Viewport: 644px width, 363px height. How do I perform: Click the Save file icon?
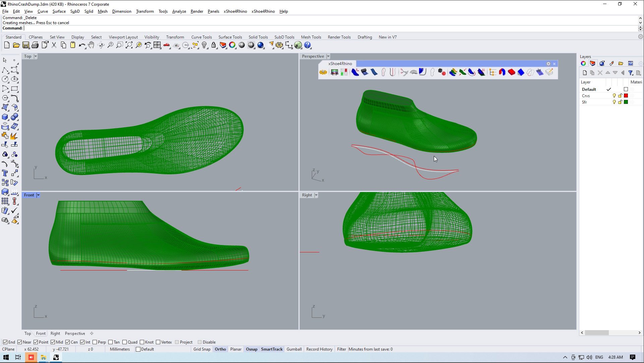25,45
